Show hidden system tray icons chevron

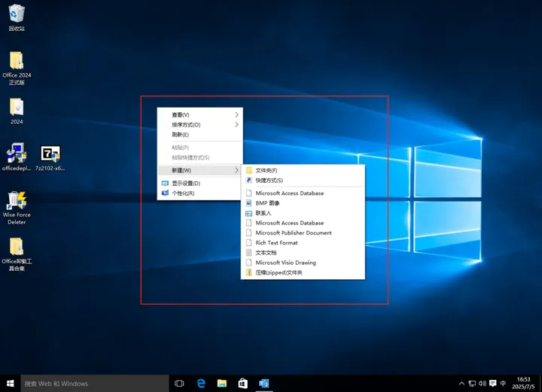[461, 384]
